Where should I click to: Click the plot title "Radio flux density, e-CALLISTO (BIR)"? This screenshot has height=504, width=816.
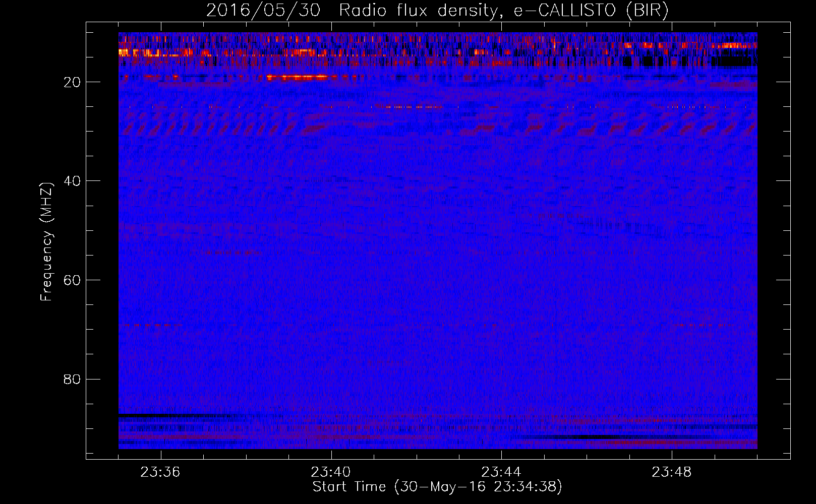point(503,11)
